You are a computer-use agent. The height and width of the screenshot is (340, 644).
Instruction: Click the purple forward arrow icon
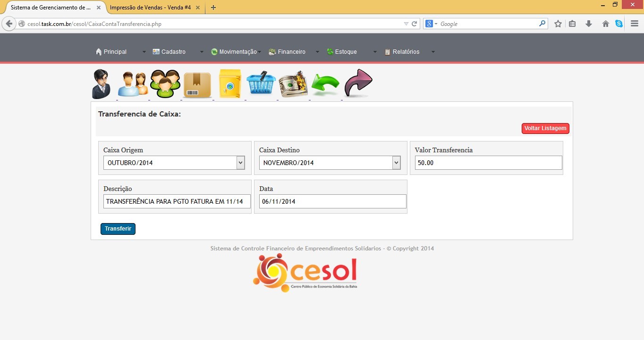pyautogui.click(x=358, y=83)
